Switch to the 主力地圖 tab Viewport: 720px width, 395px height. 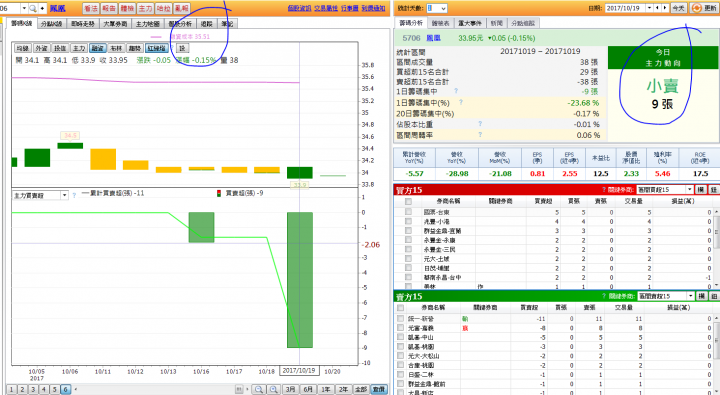click(148, 23)
